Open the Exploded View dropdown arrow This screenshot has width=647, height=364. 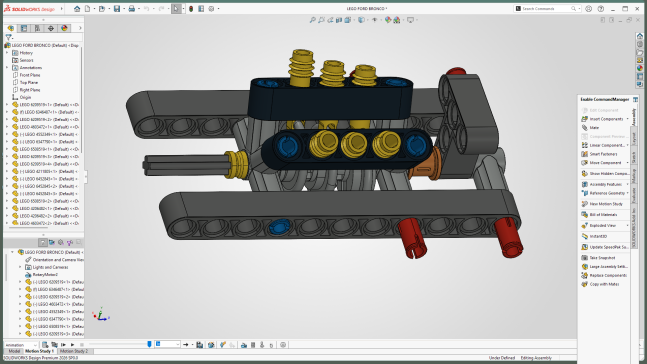click(x=628, y=226)
